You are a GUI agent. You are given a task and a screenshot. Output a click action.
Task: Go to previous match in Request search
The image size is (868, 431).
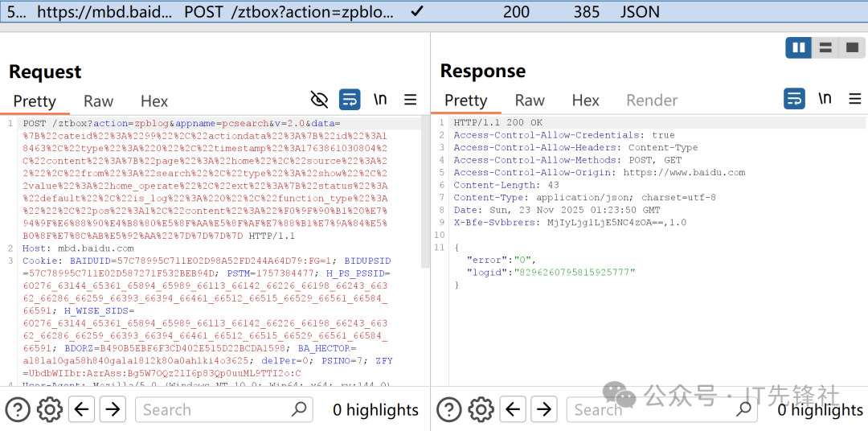click(x=81, y=410)
